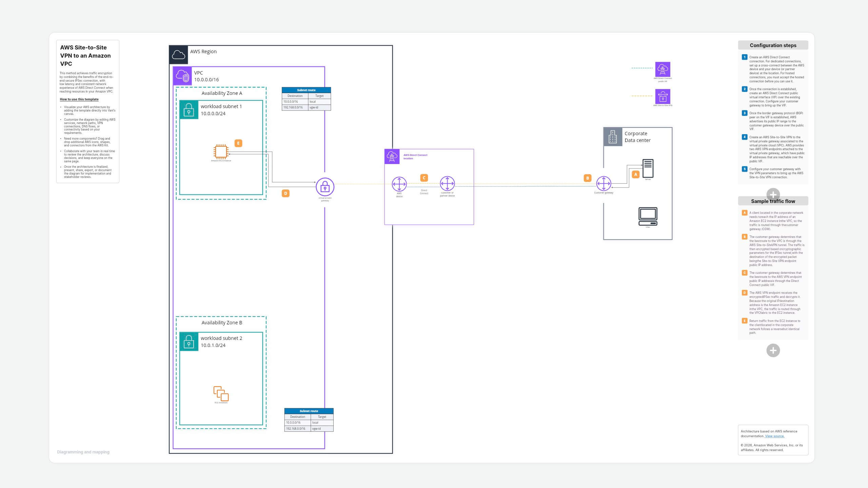
Task: Click badge E in Sample traffic flow list
Action: point(745,321)
